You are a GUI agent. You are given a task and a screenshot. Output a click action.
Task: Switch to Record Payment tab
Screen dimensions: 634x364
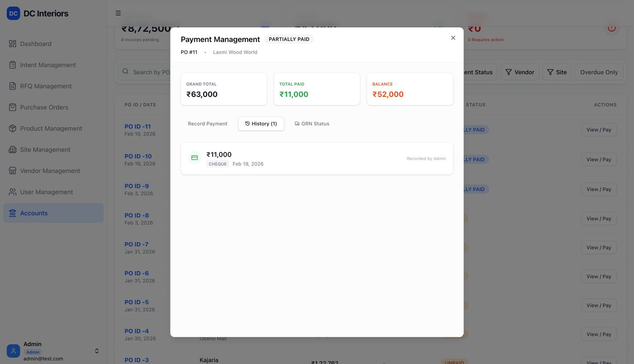point(207,124)
